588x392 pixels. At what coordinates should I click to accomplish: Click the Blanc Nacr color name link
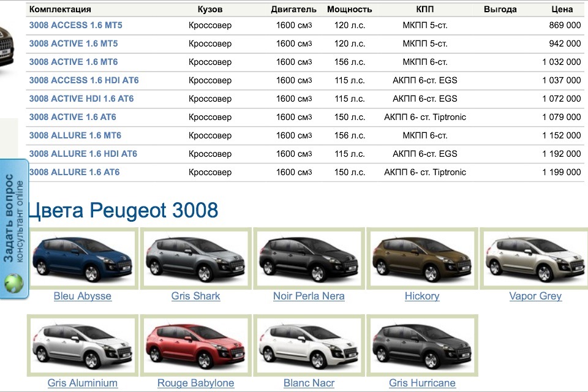pos(309,383)
